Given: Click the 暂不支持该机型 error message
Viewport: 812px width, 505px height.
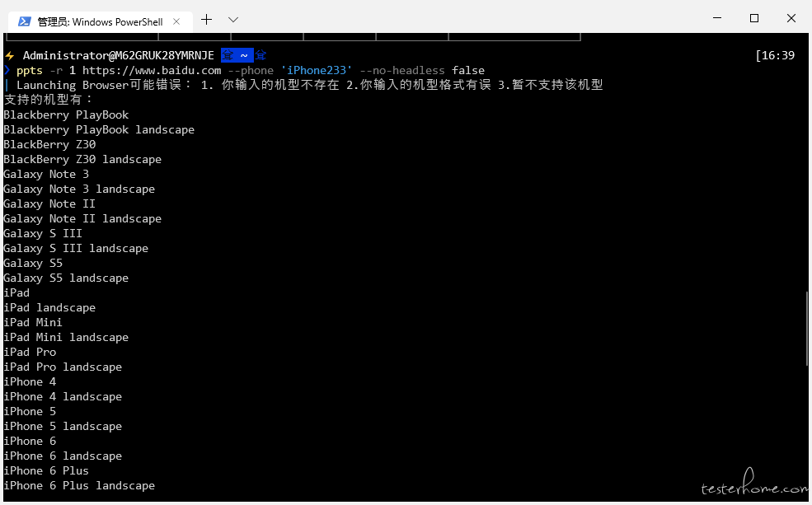Looking at the screenshot, I should 557,85.
